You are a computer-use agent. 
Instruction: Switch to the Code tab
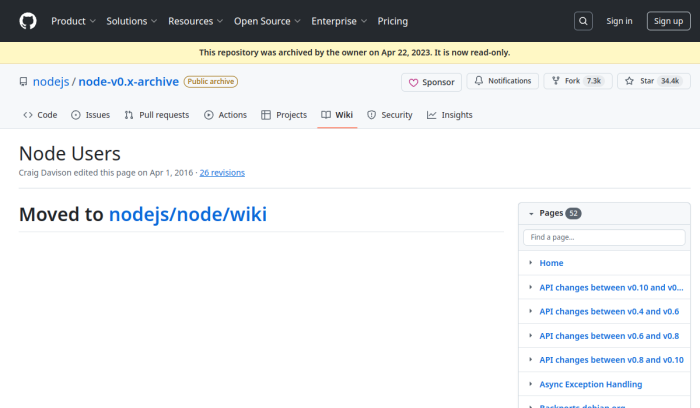40,115
